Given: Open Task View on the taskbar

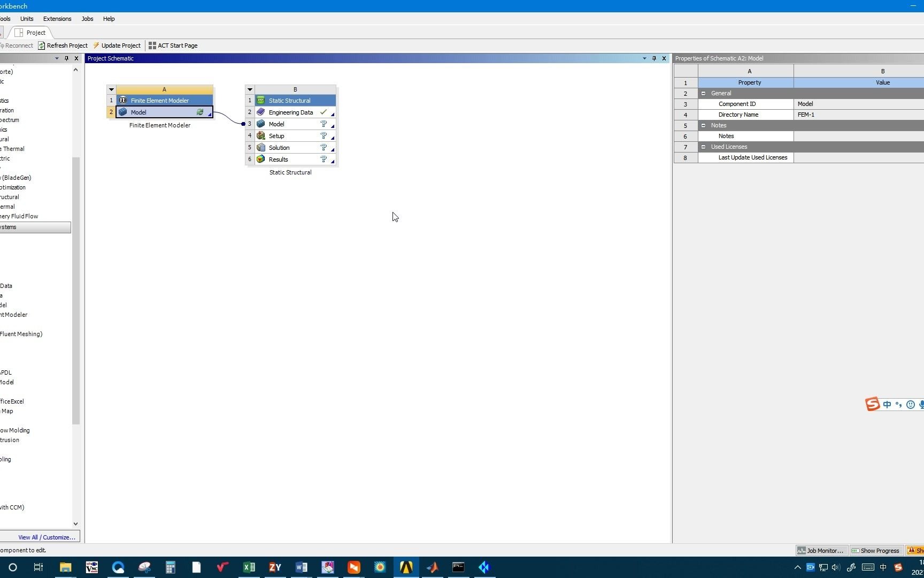Looking at the screenshot, I should (38, 567).
